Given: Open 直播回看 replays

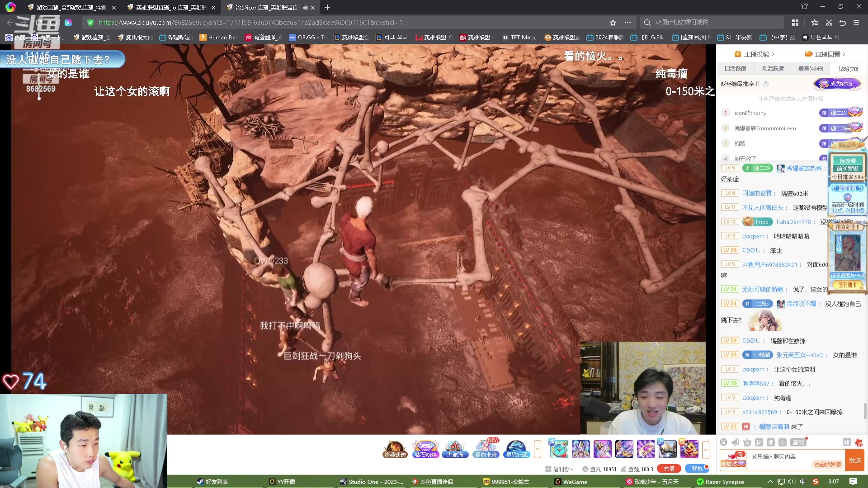Looking at the screenshot, I should [825, 54].
